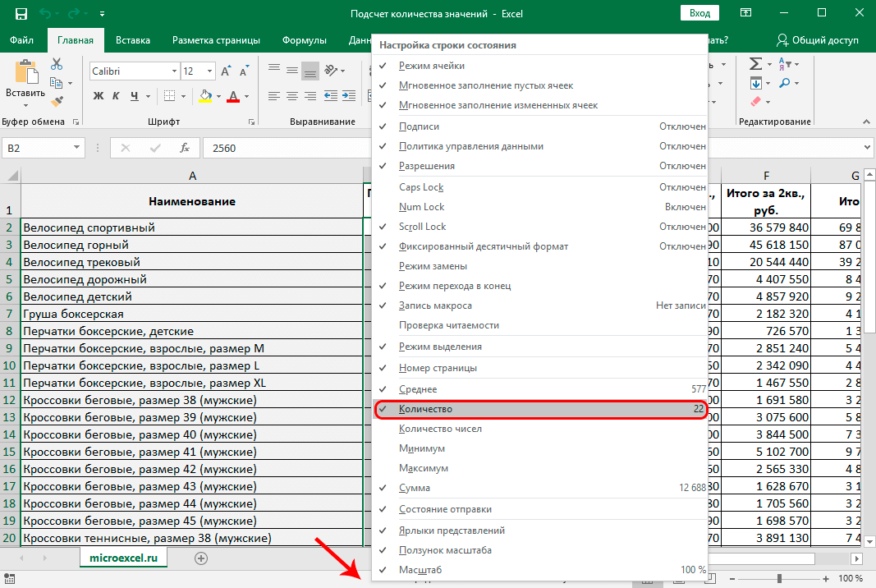The width and height of the screenshot is (876, 588).
Task: Toggle Underline (Ч) formatting
Action: click(x=134, y=96)
